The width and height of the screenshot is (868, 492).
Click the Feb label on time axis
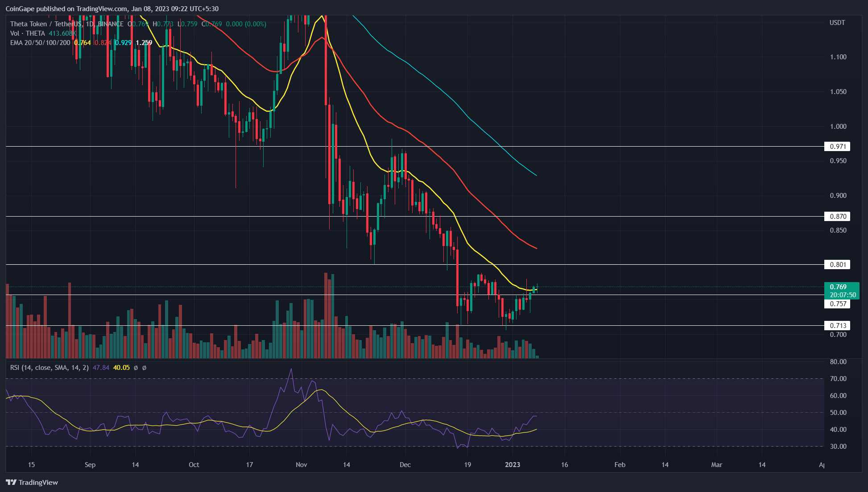point(620,465)
